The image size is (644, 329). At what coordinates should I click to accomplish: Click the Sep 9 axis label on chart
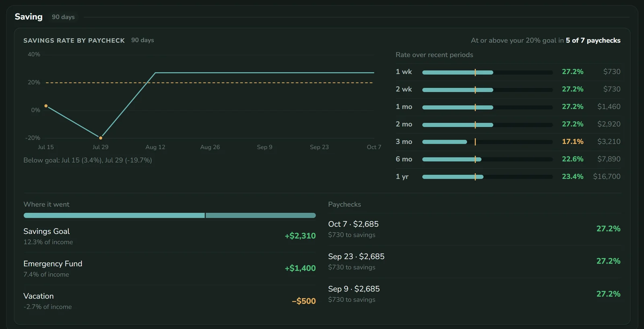coord(264,147)
